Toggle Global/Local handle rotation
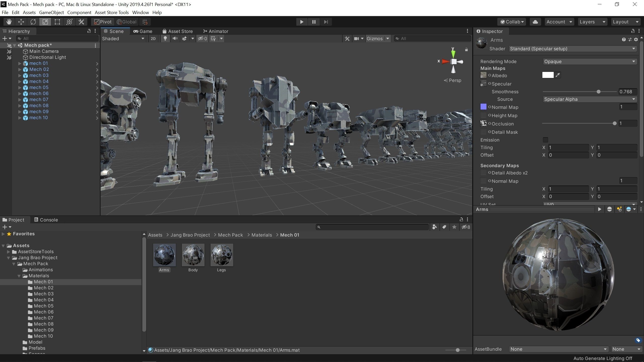 tap(127, 22)
